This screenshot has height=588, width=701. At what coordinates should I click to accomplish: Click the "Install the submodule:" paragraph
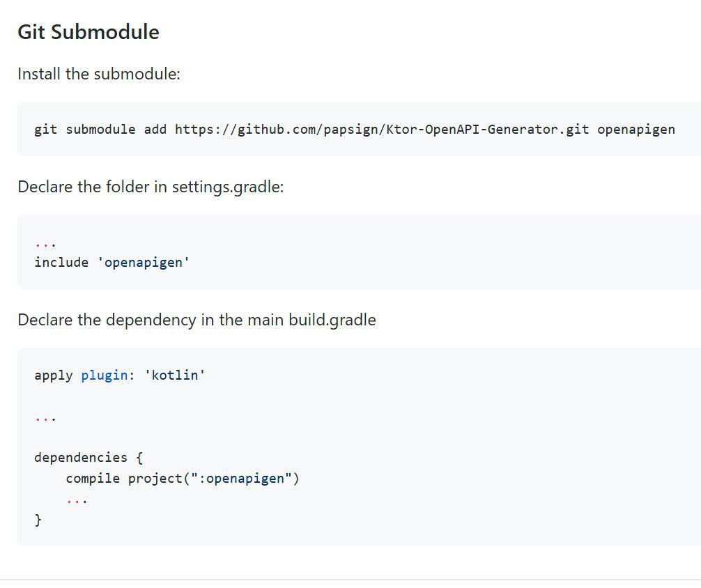click(x=99, y=74)
